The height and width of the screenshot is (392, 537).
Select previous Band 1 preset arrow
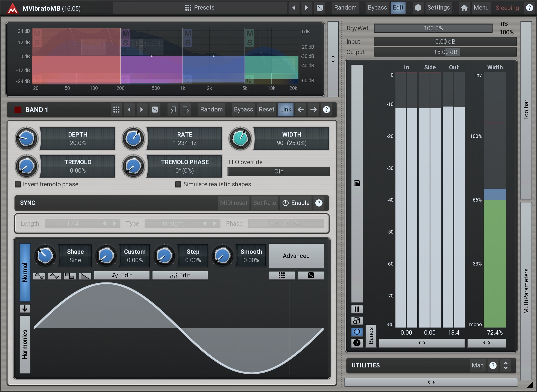129,110
